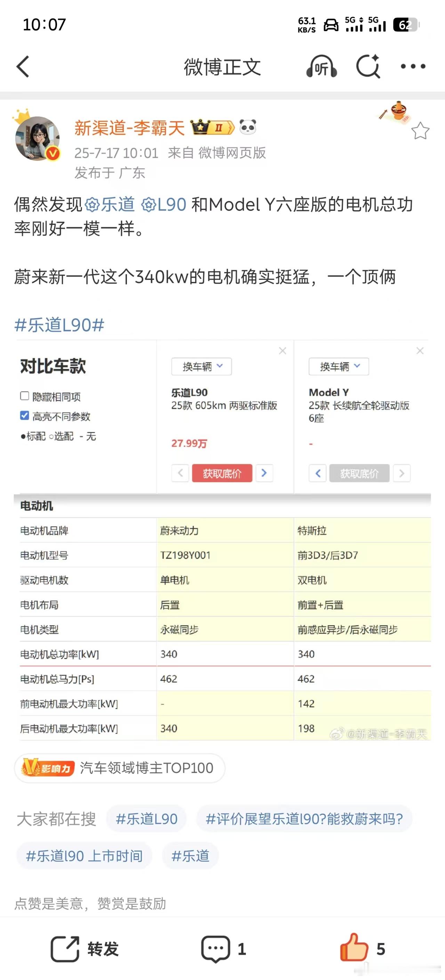Viewport: 445px width, 980px height.
Task: Open username 新渠道-李霸天
Action: pyautogui.click(x=129, y=128)
